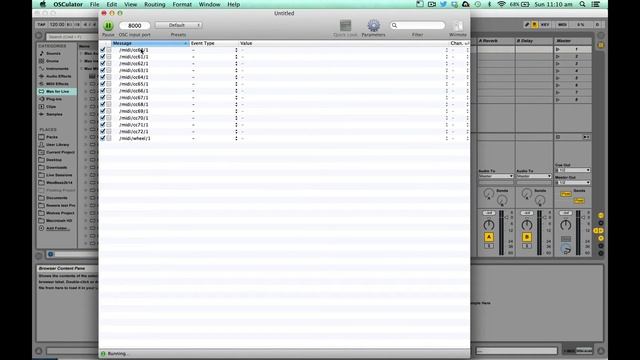Image resolution: width=640 pixels, height=360 pixels.
Task: Click Ableton draw mode pencil icon
Action: [527, 25]
